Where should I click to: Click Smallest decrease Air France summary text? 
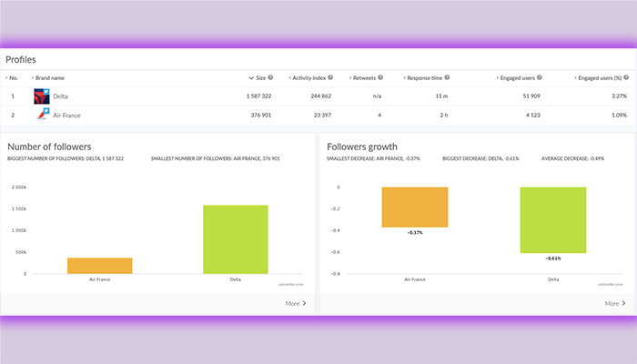click(373, 159)
